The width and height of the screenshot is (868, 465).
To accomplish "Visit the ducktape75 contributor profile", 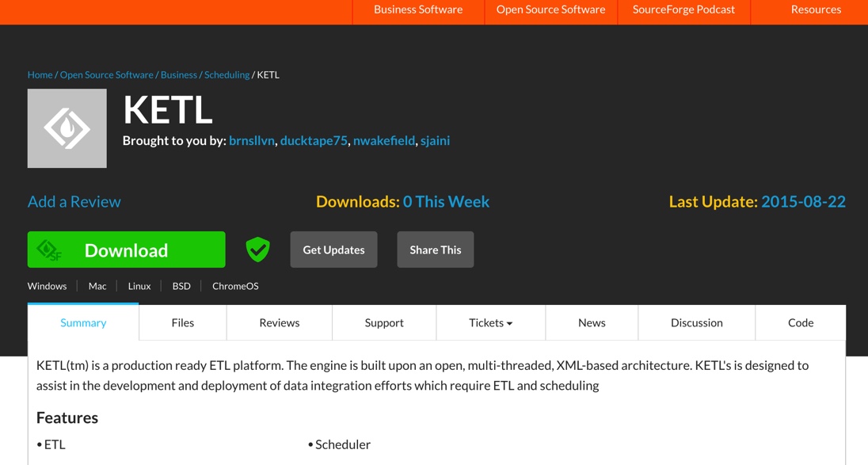I will tap(314, 141).
